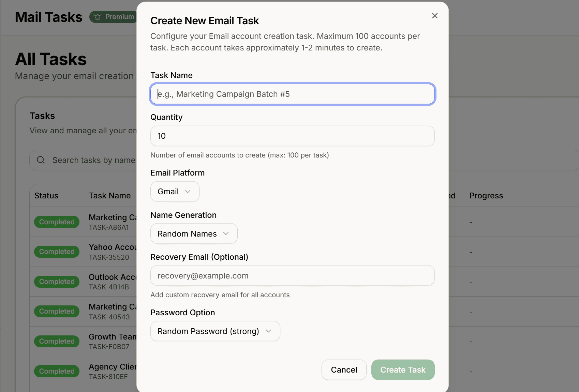Click Completed badge for TASK-A86A1
Viewport: 579px width, 392px height.
(57, 222)
